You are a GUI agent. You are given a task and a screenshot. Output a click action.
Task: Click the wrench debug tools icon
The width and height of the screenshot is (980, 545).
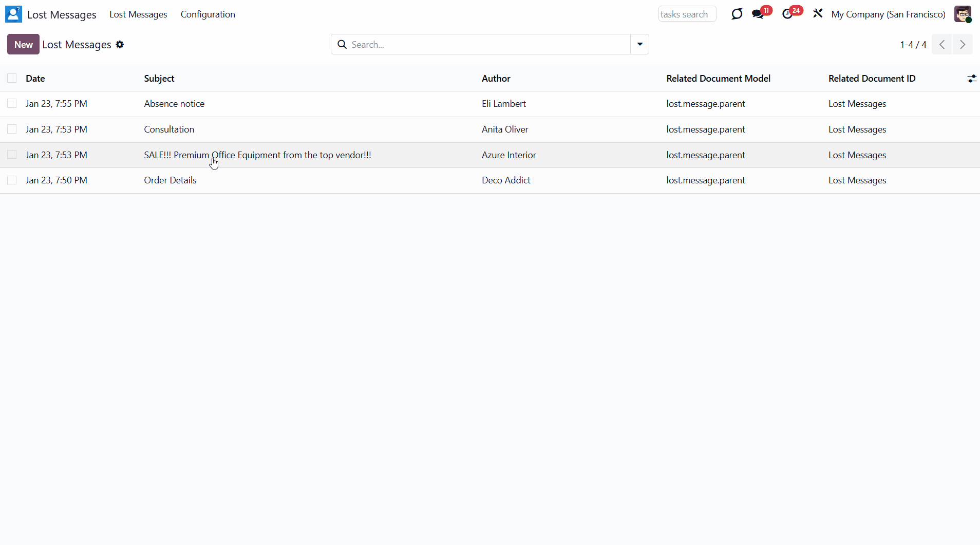[x=818, y=14]
